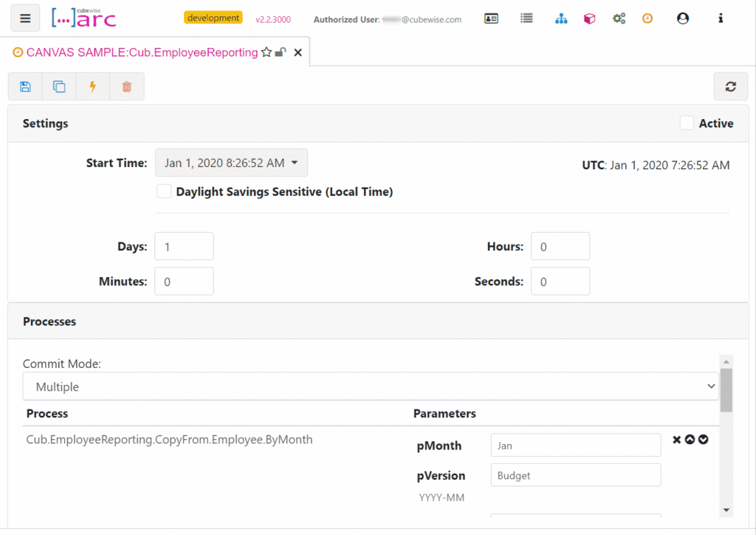Open the hamburger navigation menu

[25, 18]
